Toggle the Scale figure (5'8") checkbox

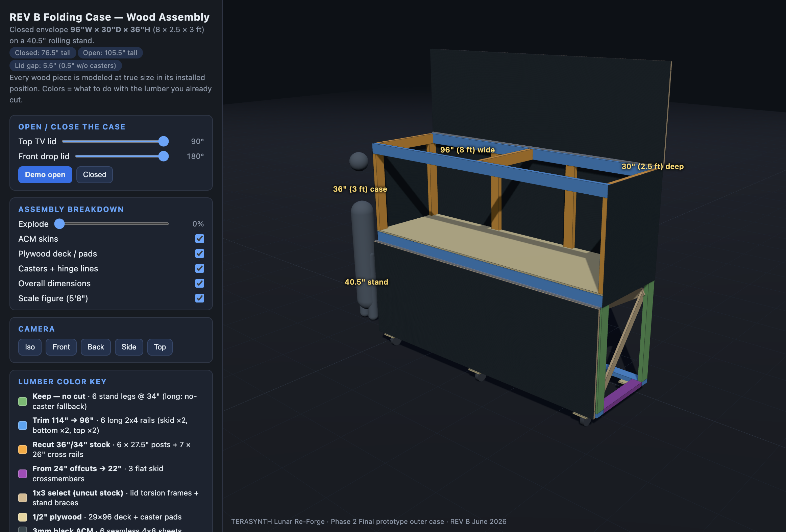(200, 298)
